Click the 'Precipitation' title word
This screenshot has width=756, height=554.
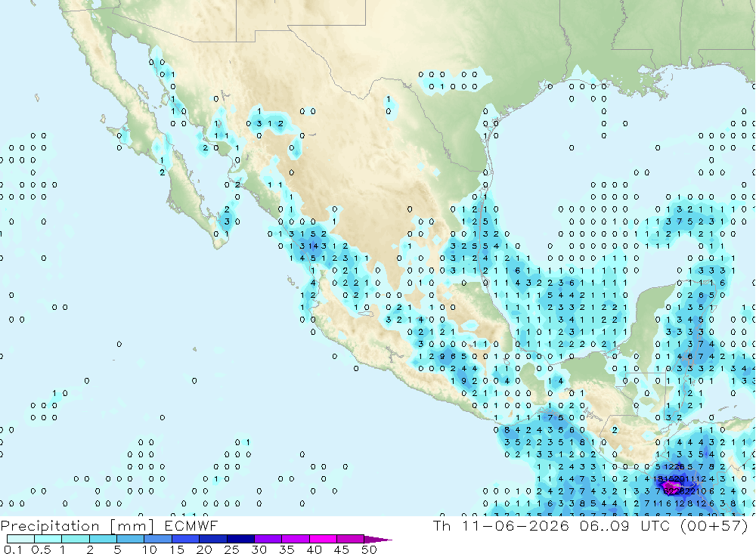[x=50, y=526]
